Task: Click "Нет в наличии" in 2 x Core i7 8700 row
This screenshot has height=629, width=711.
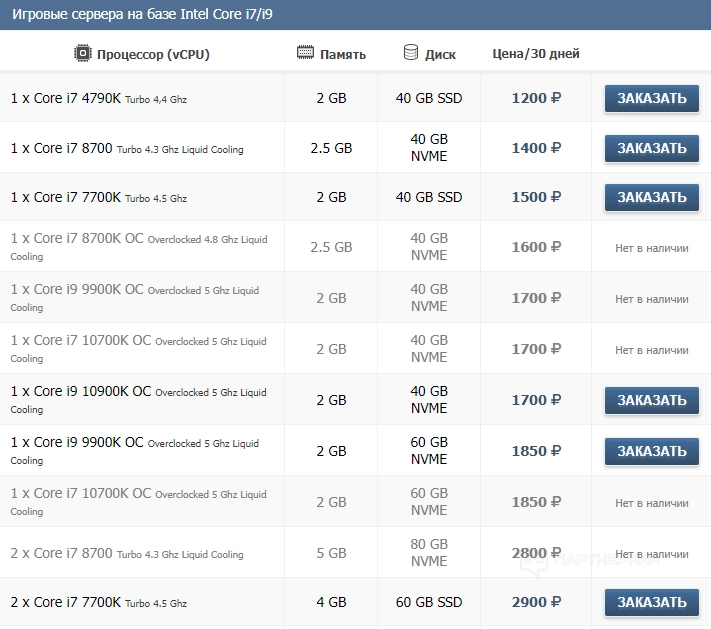Action: click(652, 554)
